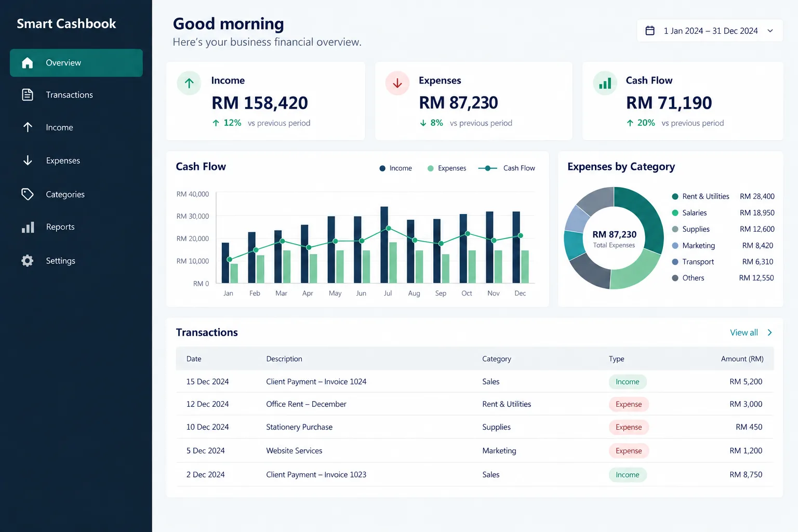Click the calendar icon in date range

(650, 31)
